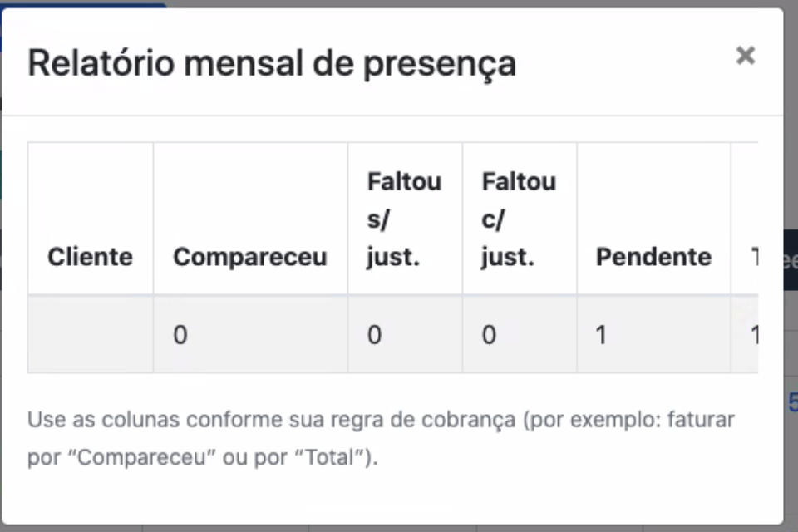798x532 pixels.
Task: Click the billing rule hint text starting "Use as colunas"
Action: (x=381, y=420)
